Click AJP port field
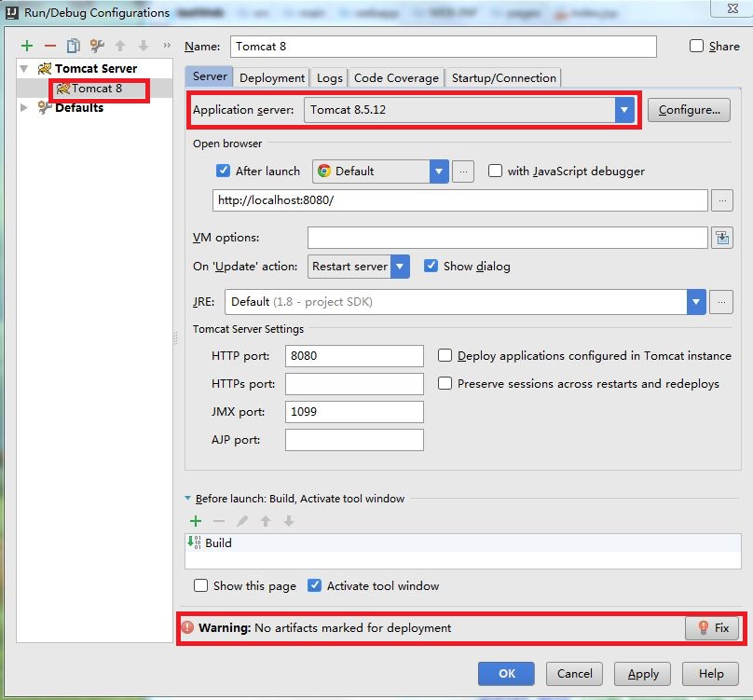Image resolution: width=753 pixels, height=700 pixels. tap(354, 440)
